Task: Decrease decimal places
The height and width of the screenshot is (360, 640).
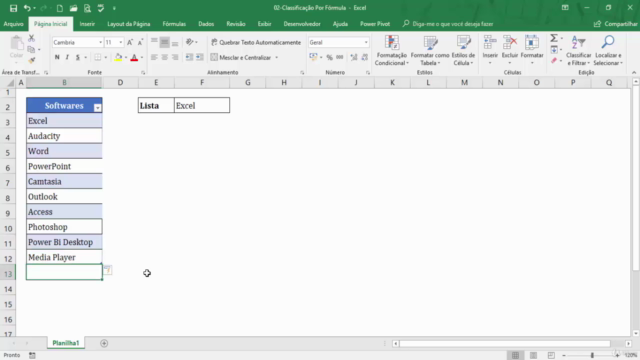Action: tap(364, 58)
